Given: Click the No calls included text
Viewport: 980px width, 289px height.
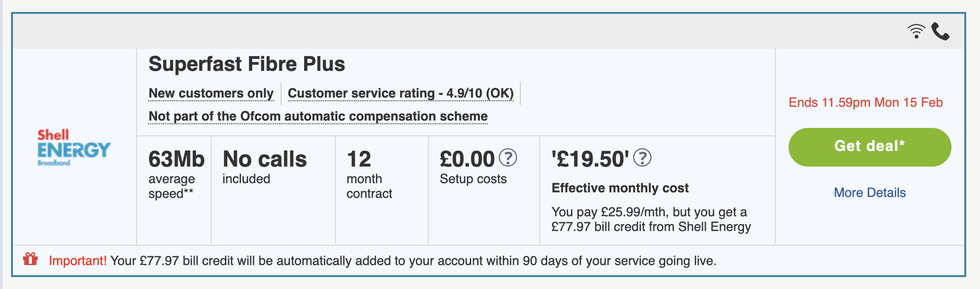Looking at the screenshot, I should point(265,168).
